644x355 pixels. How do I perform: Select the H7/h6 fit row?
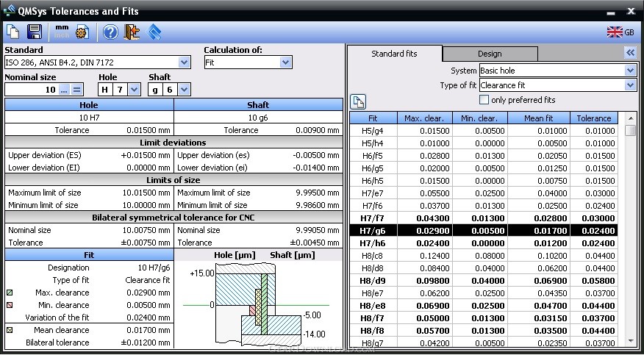(x=484, y=243)
